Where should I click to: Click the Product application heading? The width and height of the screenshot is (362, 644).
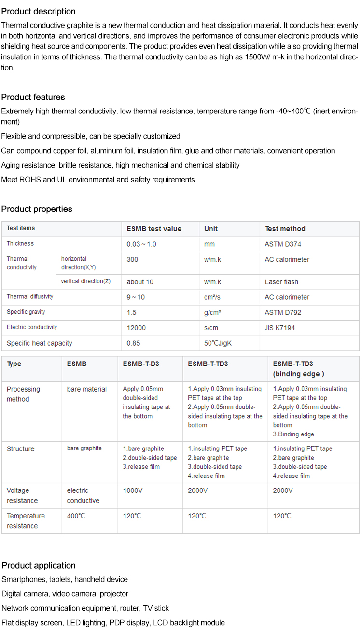(x=39, y=565)
